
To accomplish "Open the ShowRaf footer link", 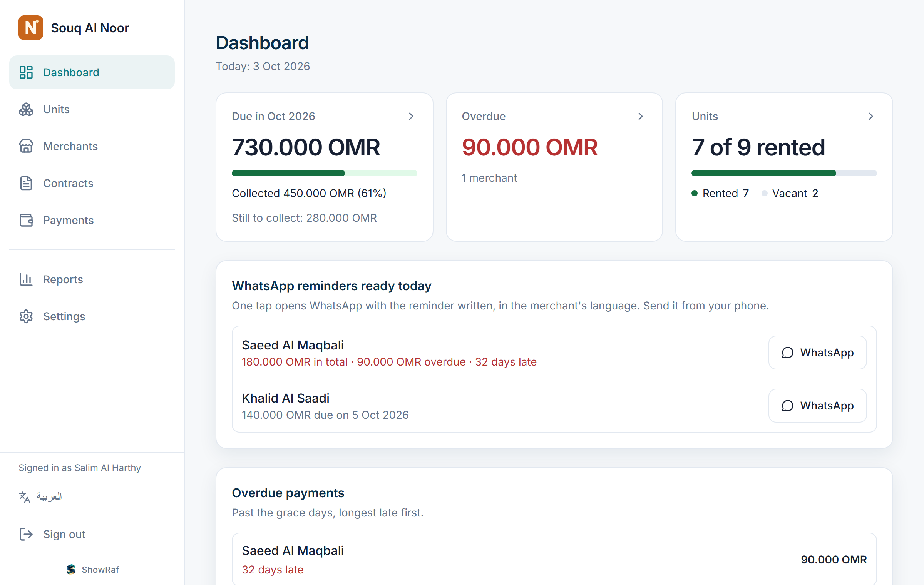I will point(92,570).
